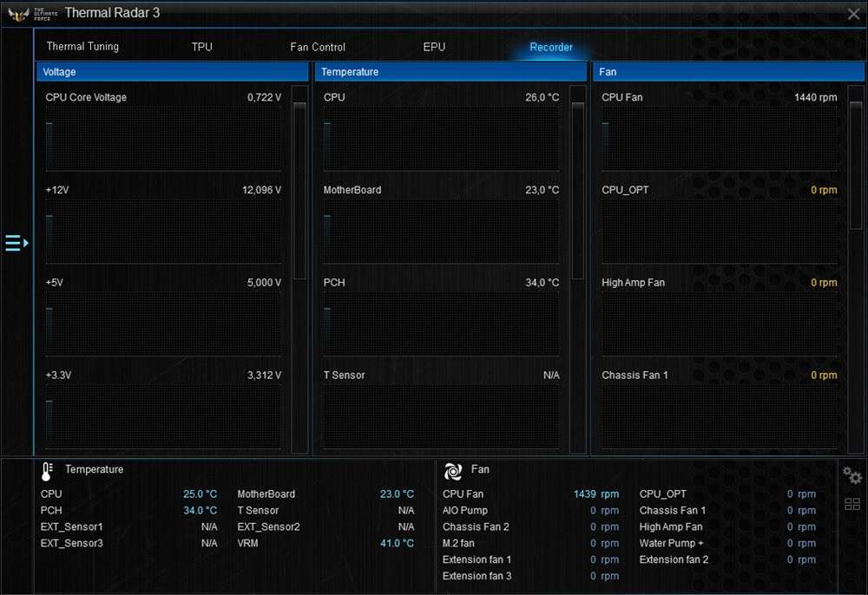The image size is (868, 595).
Task: Click the "26,0 °C" CPU temperature reading
Action: (x=542, y=97)
